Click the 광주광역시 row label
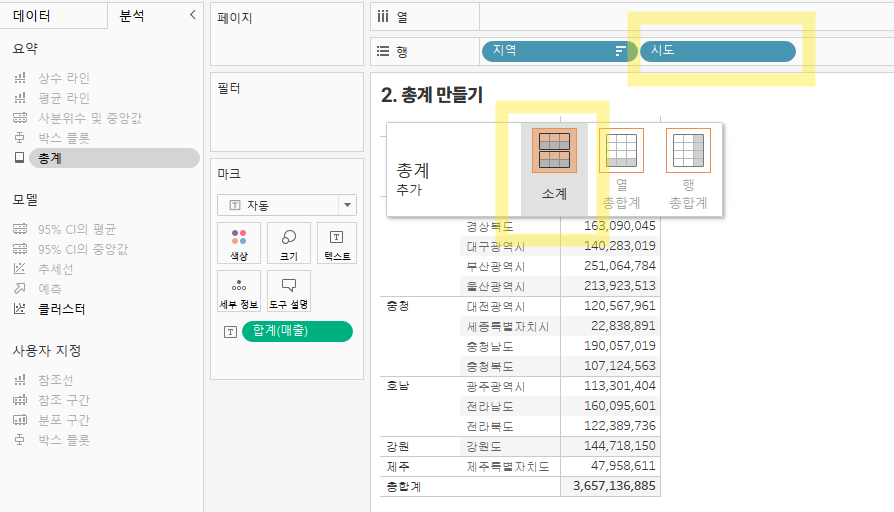 pyautogui.click(x=495, y=386)
